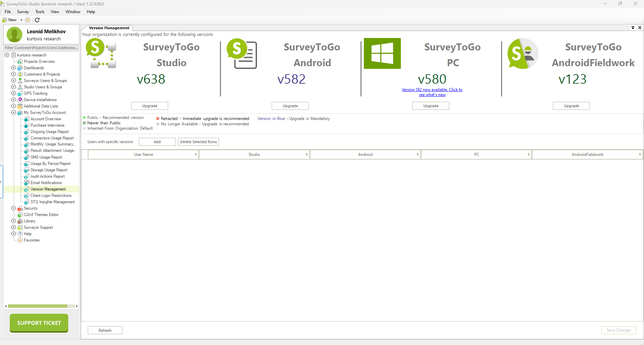Screen dimensions: 644x345
Task: Expand the Dashboards tree node
Action: 13,68
